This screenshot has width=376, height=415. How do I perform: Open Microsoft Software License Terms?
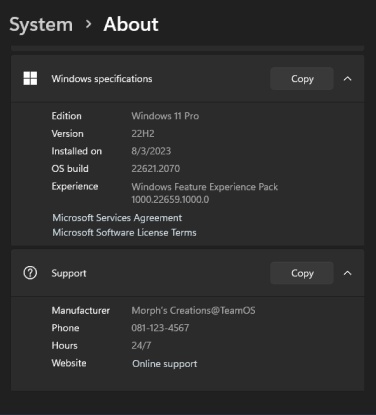point(124,232)
